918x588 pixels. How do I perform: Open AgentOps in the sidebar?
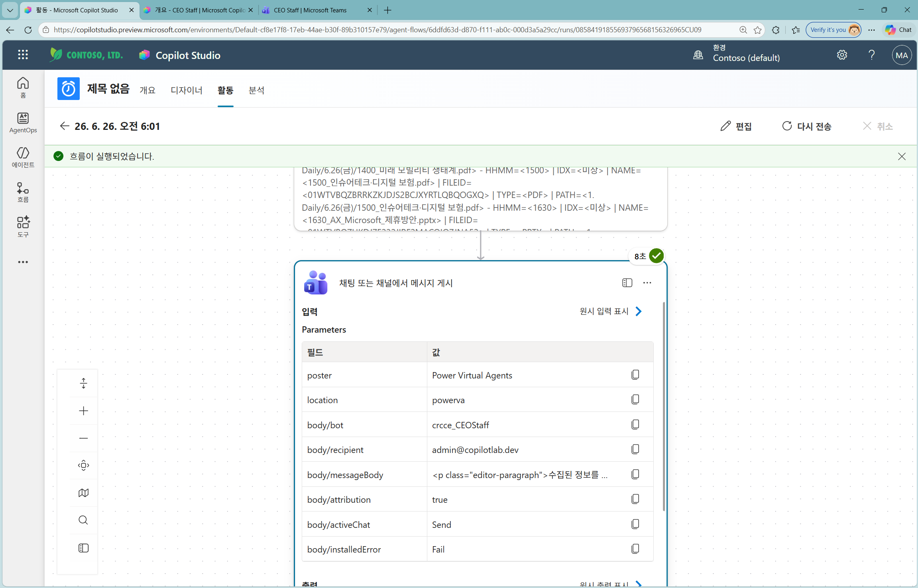[x=23, y=122]
